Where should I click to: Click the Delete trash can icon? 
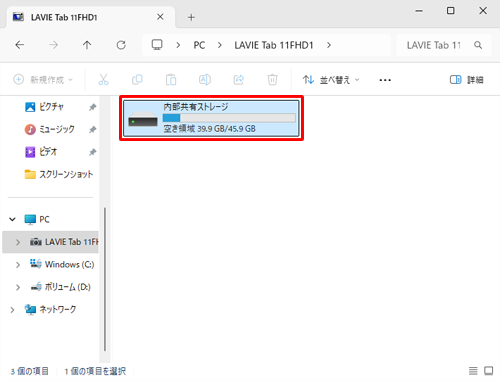pyautogui.click(x=272, y=80)
